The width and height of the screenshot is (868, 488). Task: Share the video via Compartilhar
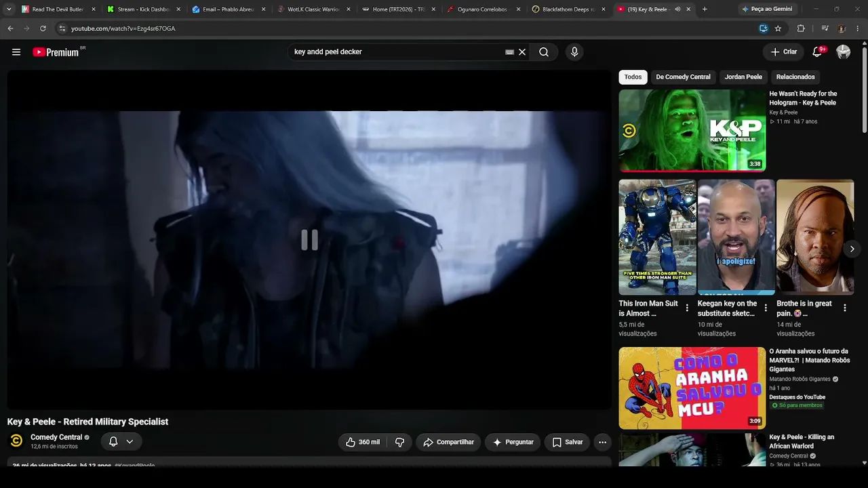pos(448,442)
